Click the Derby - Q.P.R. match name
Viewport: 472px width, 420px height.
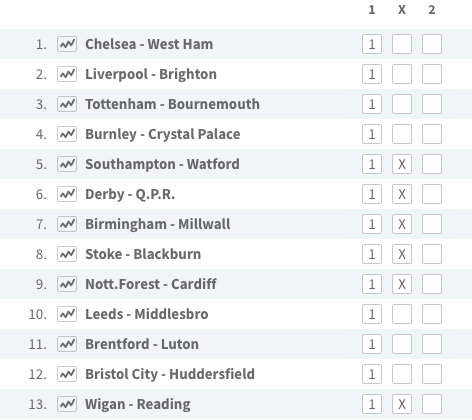click(x=130, y=194)
